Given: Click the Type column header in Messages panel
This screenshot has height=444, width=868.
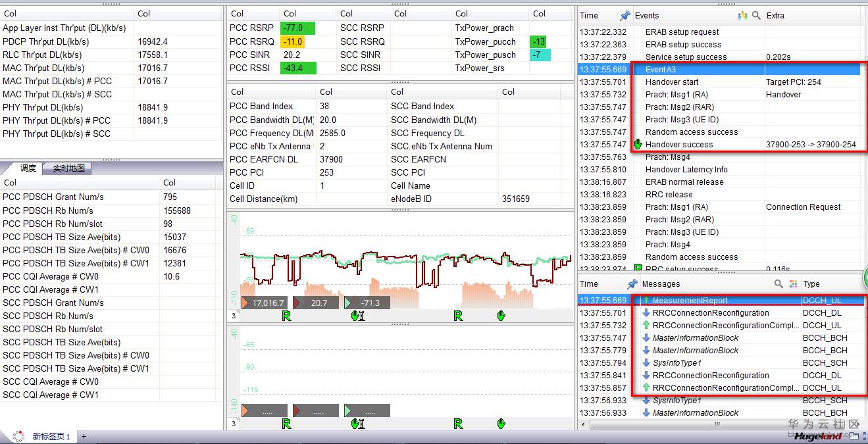Looking at the screenshot, I should [x=832, y=284].
